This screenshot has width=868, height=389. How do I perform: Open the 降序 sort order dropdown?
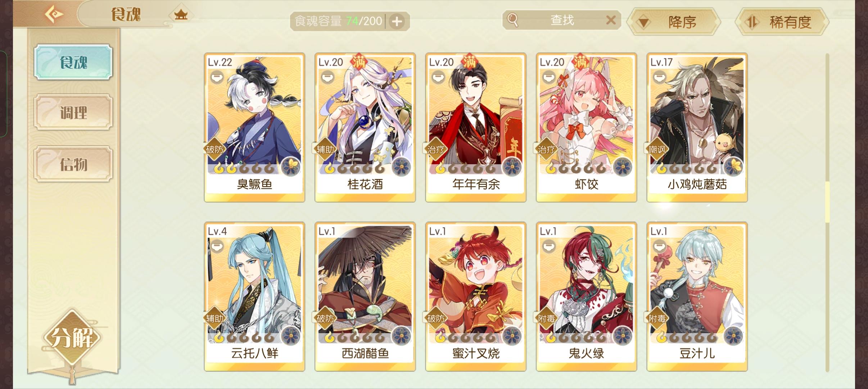673,22
